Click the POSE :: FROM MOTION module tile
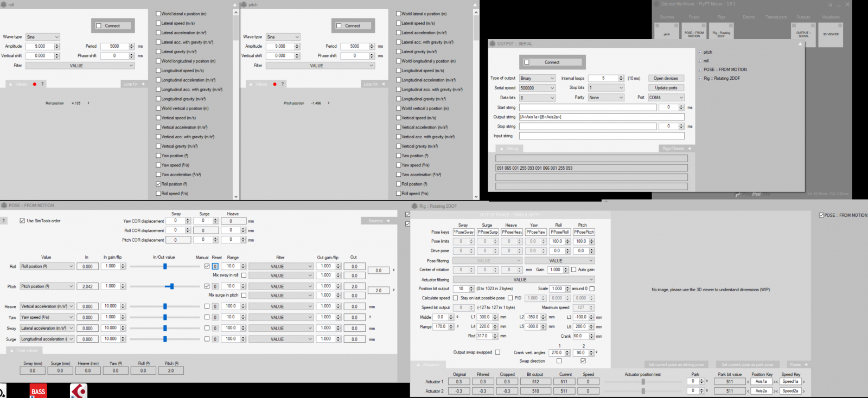The image size is (868, 398). coord(694,34)
